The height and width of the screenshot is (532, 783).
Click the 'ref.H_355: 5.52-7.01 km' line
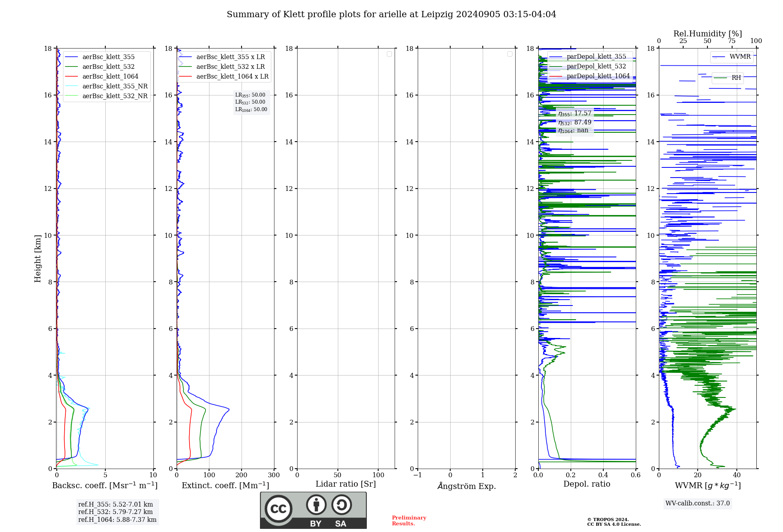(x=115, y=505)
